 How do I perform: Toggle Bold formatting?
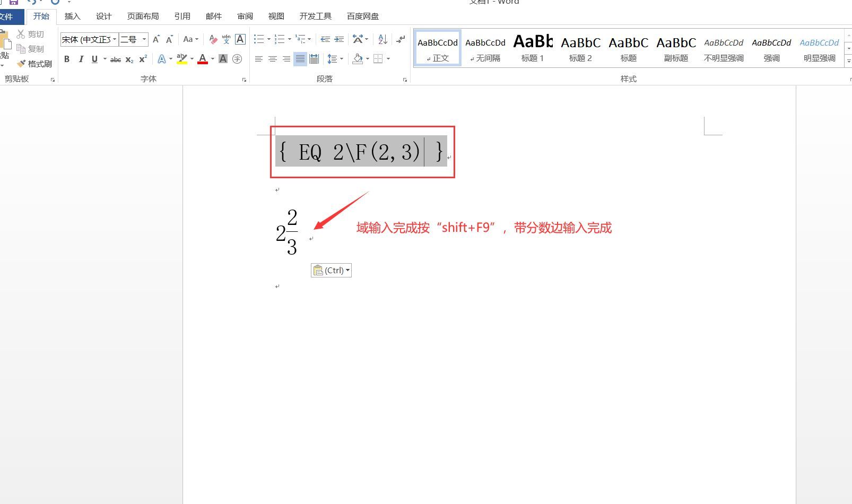[67, 59]
